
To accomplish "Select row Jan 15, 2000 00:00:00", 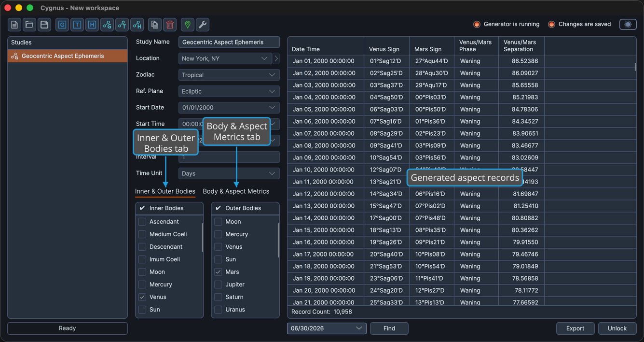I will [462, 230].
